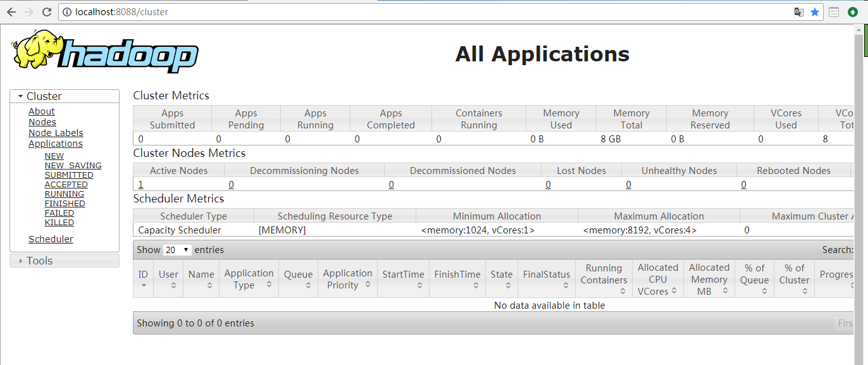This screenshot has height=365, width=868.
Task: Sort table by State column
Action: pyautogui.click(x=502, y=279)
